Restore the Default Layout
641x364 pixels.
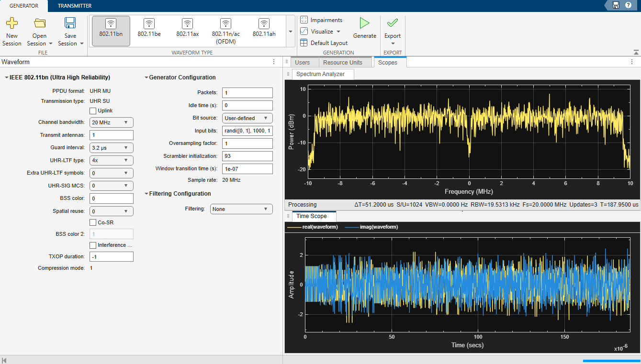[324, 43]
